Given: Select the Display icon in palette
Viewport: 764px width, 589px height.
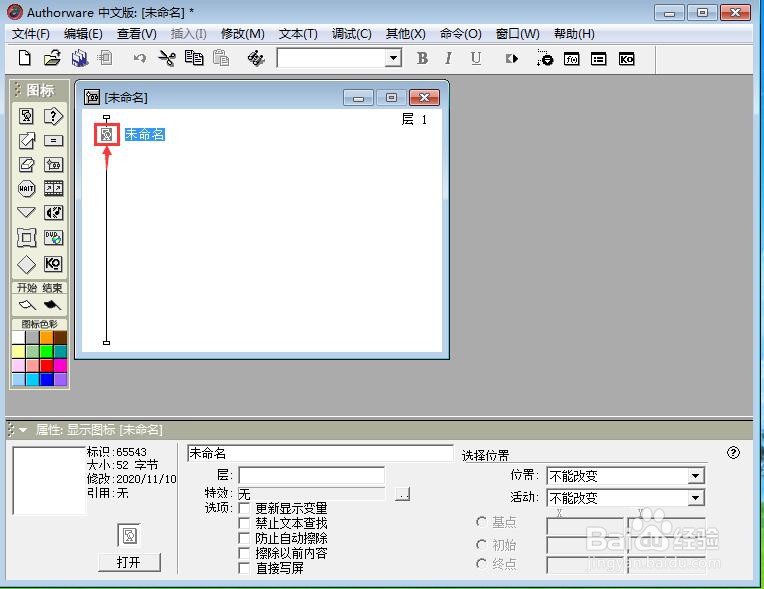Looking at the screenshot, I should pos(26,116).
